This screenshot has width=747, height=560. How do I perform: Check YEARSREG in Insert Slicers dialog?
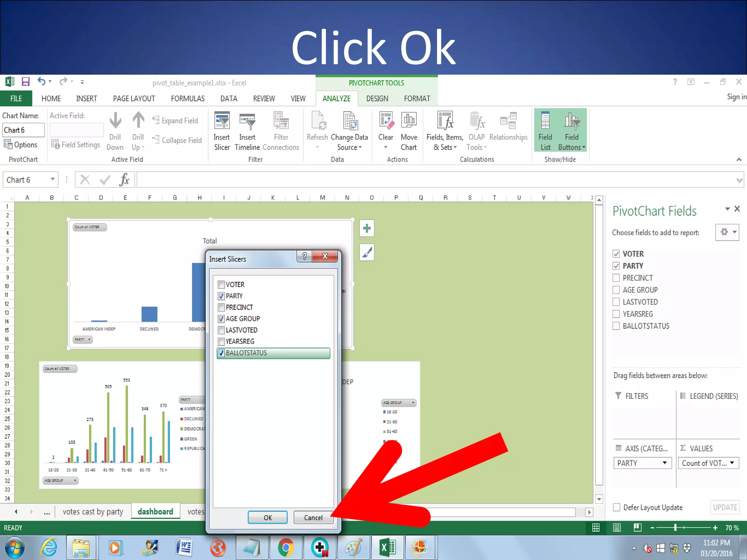[x=221, y=341]
